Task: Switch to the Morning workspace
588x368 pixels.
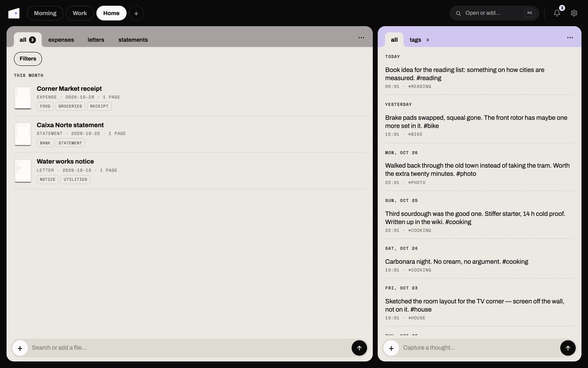Action: point(45,13)
